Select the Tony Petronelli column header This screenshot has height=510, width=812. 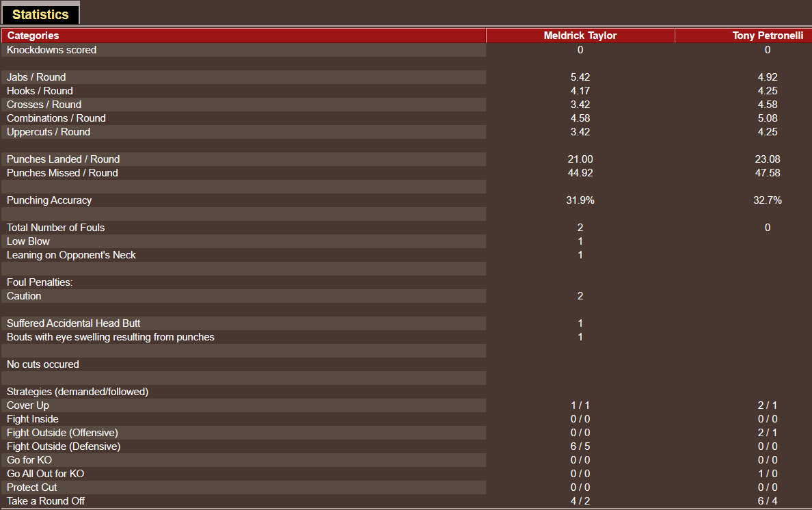pos(767,35)
